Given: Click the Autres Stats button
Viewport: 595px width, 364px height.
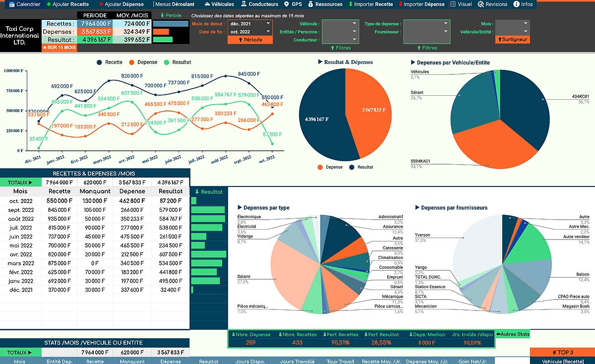Looking at the screenshot, I should (513, 334).
